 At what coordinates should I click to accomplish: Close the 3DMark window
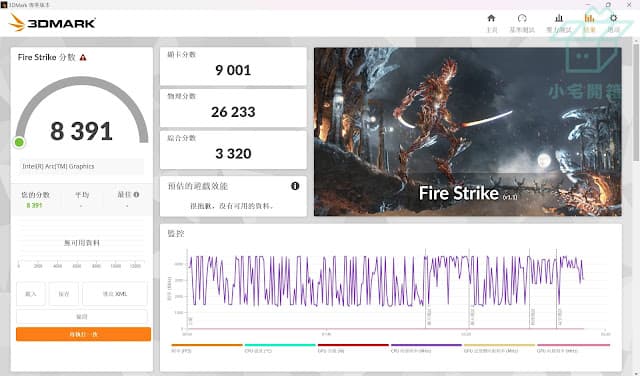[x=629, y=4]
